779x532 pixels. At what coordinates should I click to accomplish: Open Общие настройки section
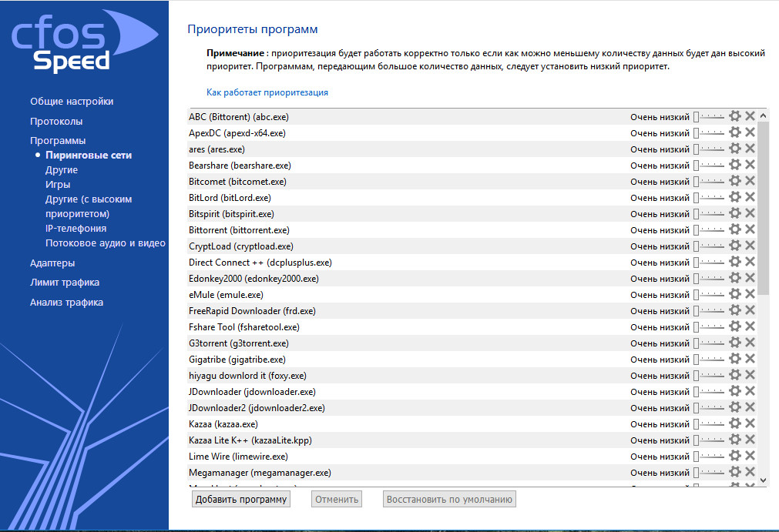click(x=72, y=101)
